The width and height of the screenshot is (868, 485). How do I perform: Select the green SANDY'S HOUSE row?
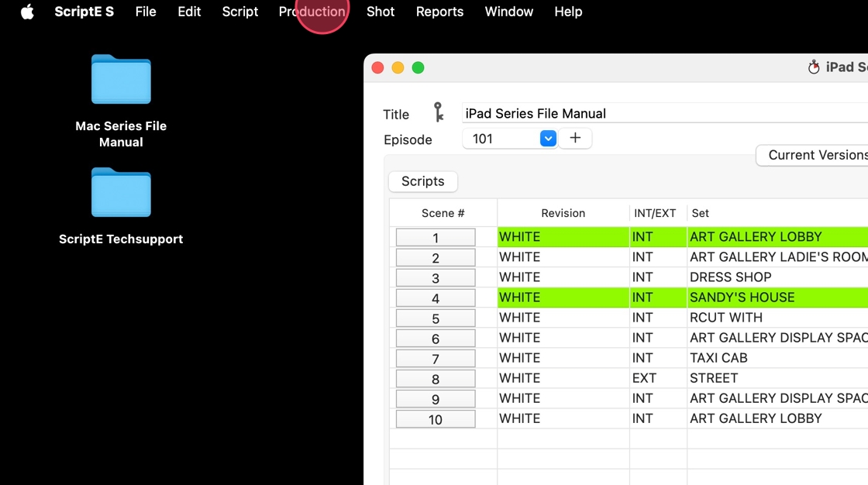(683, 298)
